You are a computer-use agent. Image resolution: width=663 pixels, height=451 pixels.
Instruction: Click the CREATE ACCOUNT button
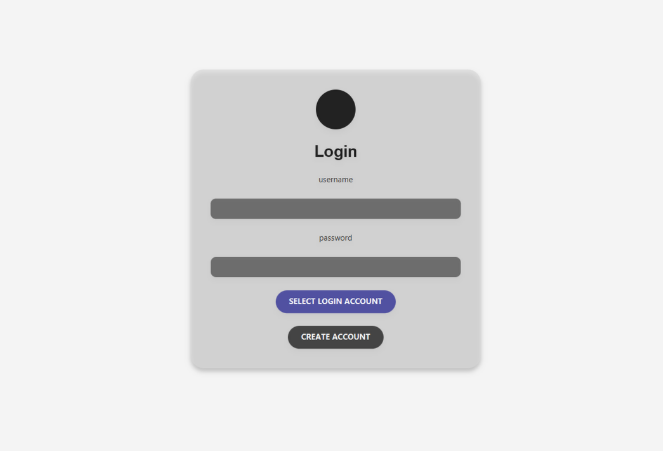(x=335, y=337)
